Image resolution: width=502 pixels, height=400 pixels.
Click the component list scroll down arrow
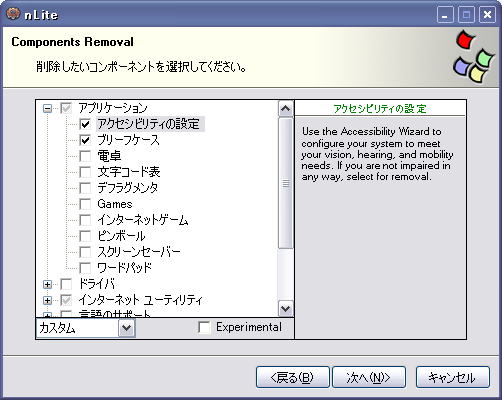(286, 309)
